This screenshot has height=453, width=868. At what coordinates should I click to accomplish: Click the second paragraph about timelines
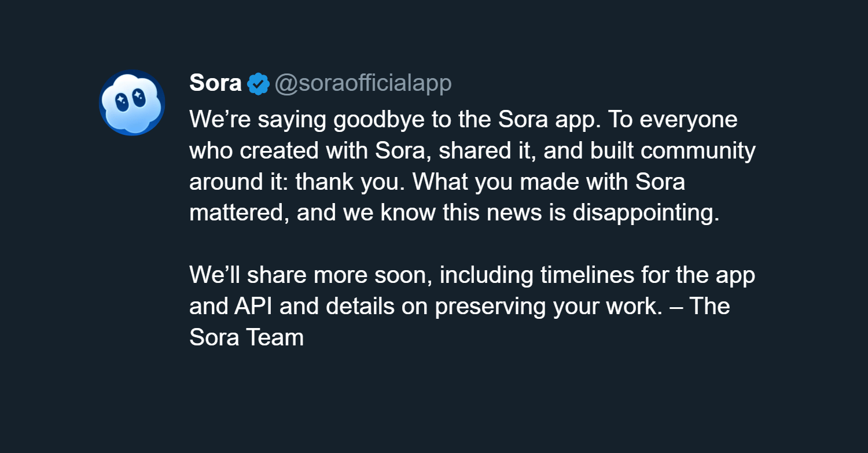click(472, 307)
